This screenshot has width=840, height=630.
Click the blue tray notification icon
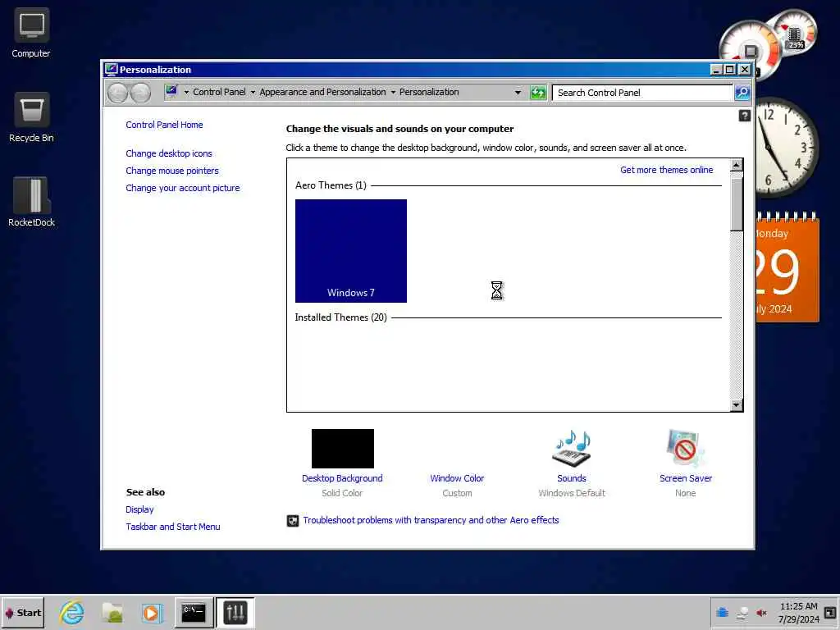(x=722, y=612)
